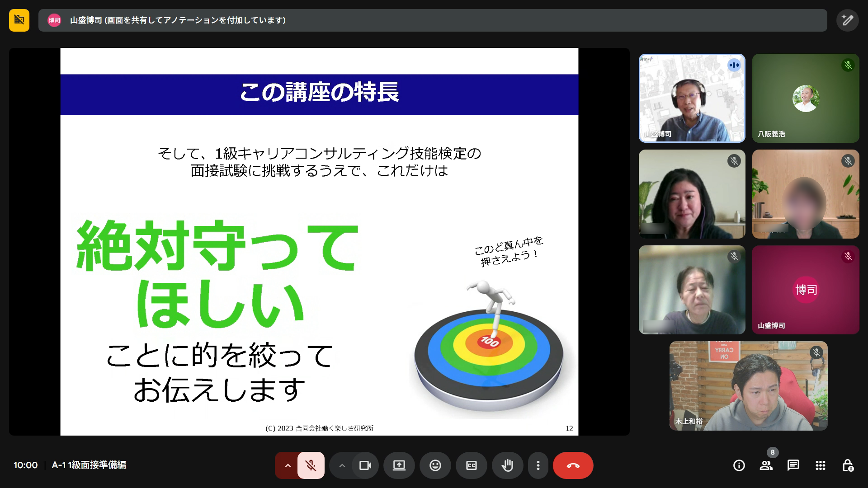Viewport: 868px width, 488px height.
Task: Unmute the microphone button
Action: (311, 465)
